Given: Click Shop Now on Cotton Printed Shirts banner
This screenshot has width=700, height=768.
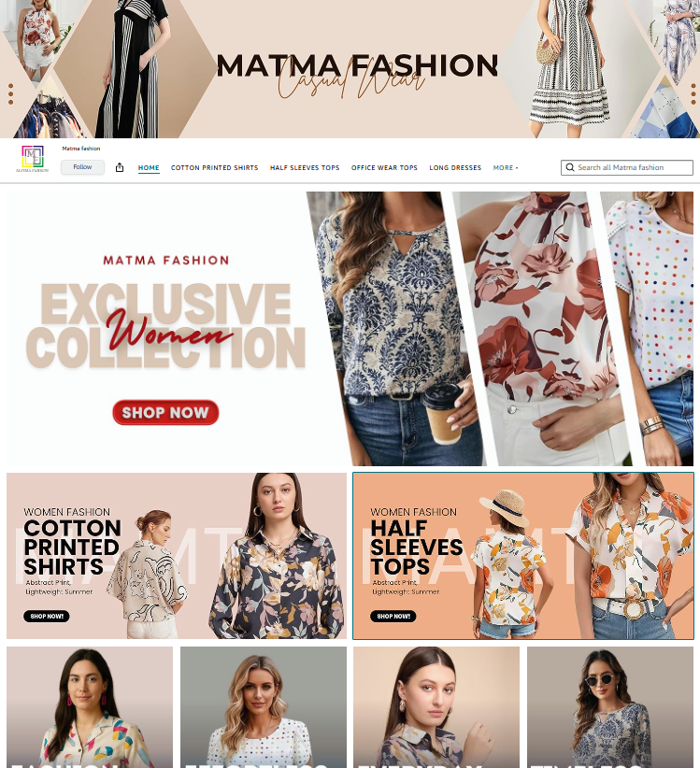Looking at the screenshot, I should [47, 616].
